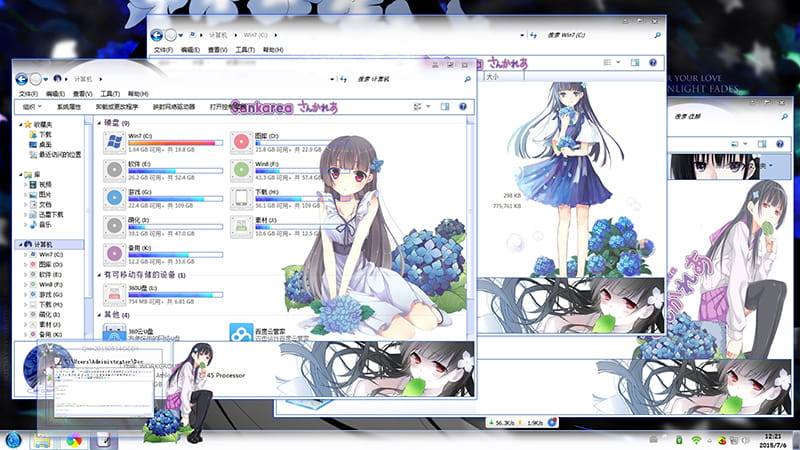Screen dimensions: 800x450
Task: Click the search box in Win7 (C:) window
Action: 599,35
